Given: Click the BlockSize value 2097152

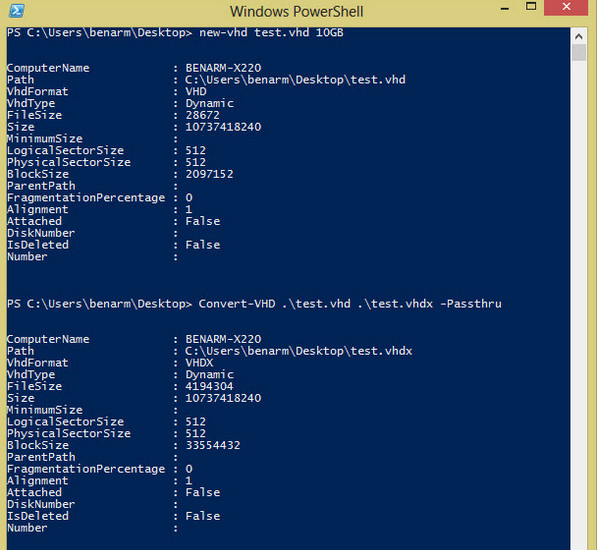Looking at the screenshot, I should pos(209,174).
